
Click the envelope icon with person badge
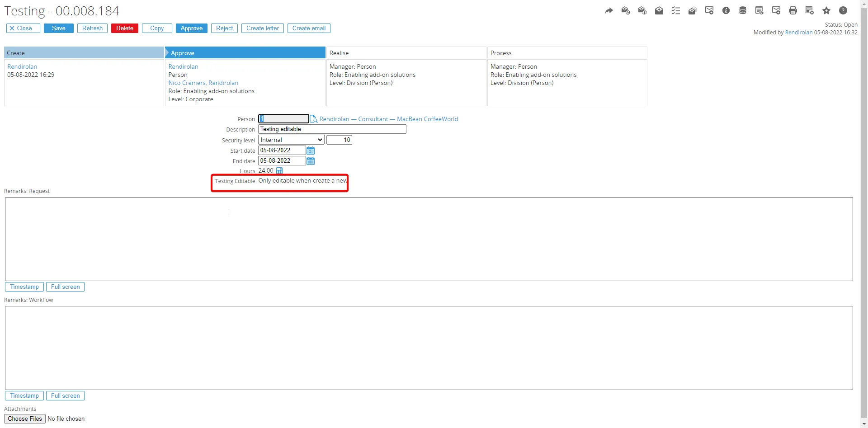(642, 11)
